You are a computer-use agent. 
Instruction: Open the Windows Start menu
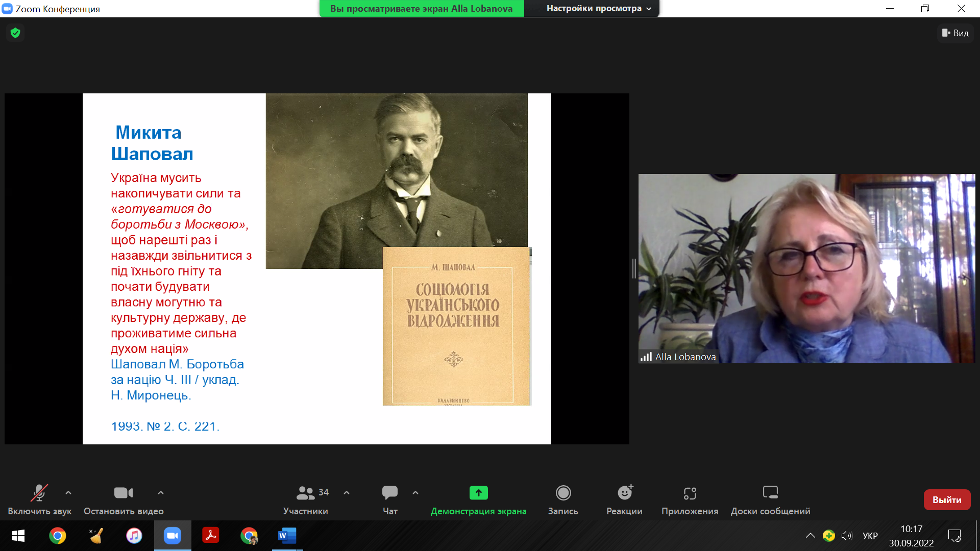tap(18, 536)
